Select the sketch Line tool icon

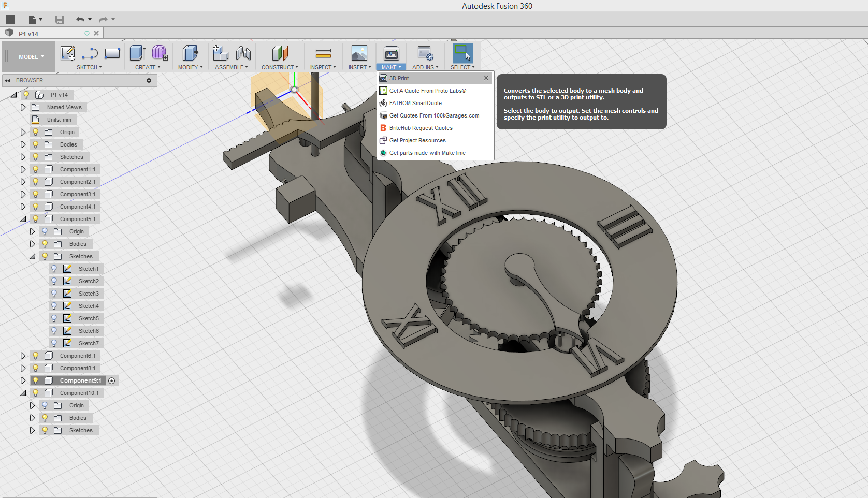point(90,53)
